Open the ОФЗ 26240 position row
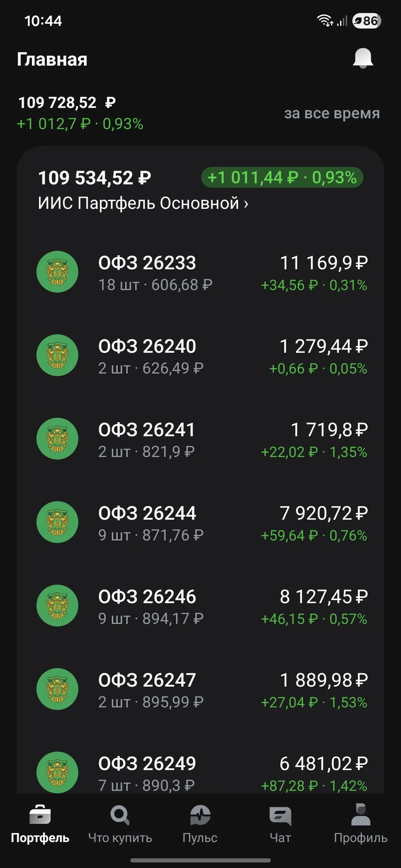The width and height of the screenshot is (401, 868). (x=200, y=355)
